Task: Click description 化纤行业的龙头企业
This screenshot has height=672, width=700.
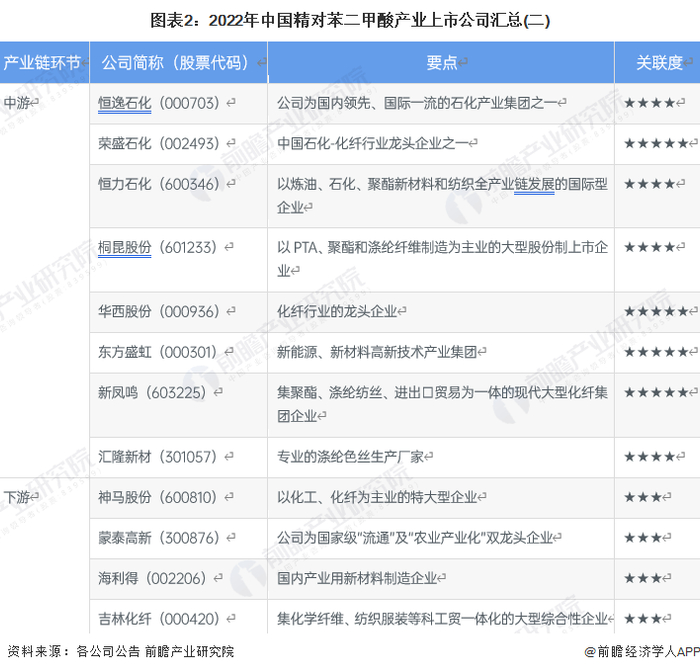Action: pyautogui.click(x=337, y=311)
